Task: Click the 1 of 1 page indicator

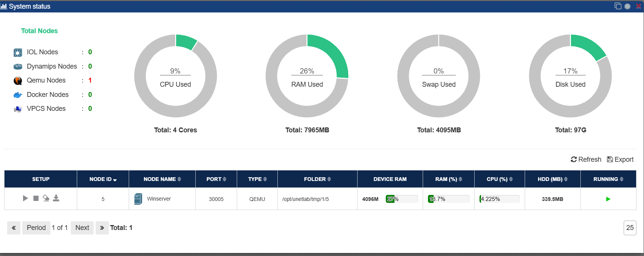Action: click(60, 228)
